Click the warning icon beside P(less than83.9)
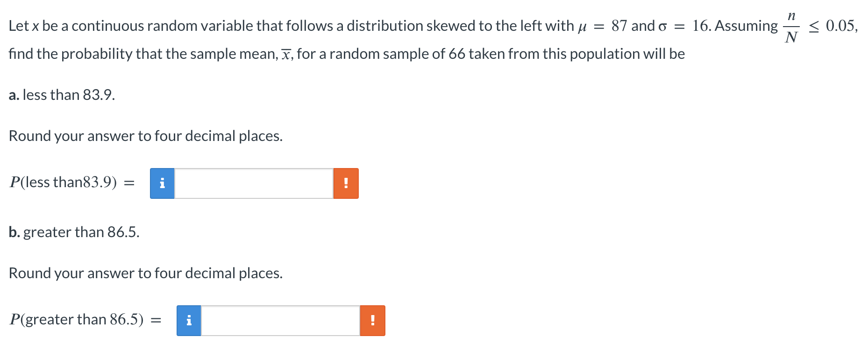Viewport: 868px width, 351px height. click(x=346, y=183)
